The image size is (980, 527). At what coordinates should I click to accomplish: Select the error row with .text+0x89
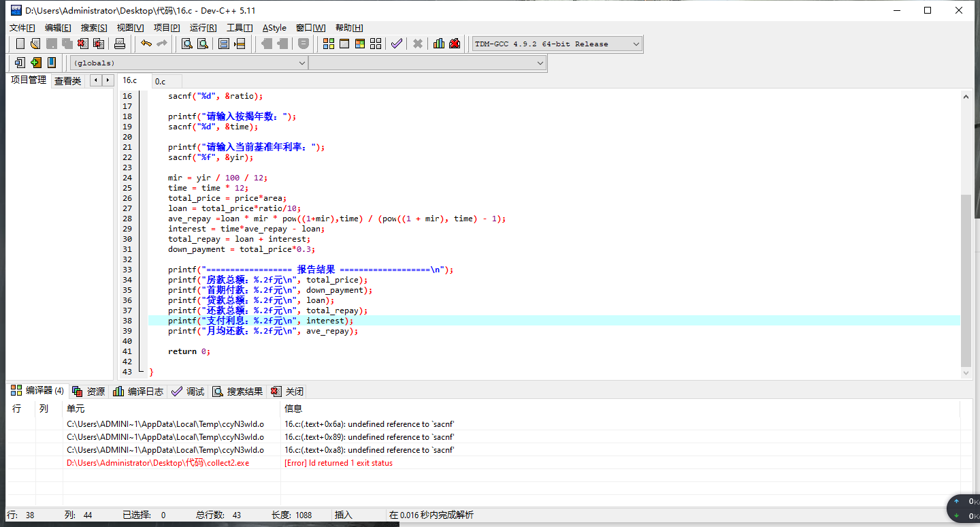[x=483, y=437]
